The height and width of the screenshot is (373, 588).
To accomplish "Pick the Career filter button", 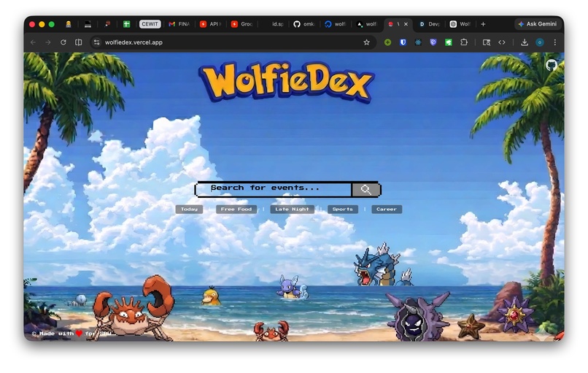I will click(x=386, y=209).
